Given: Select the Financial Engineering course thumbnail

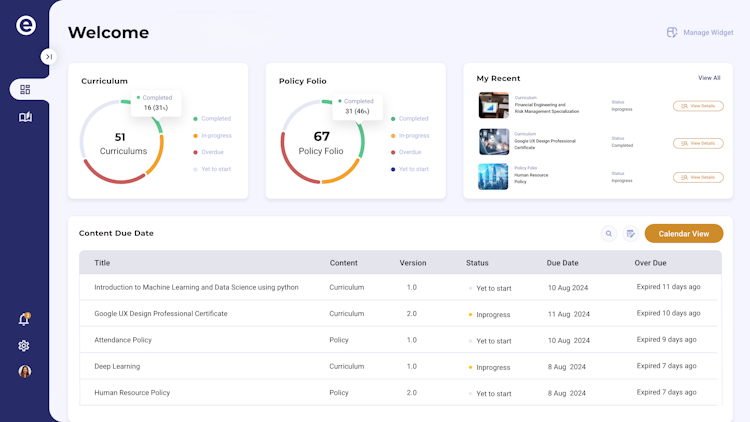Looking at the screenshot, I should pyautogui.click(x=493, y=105).
